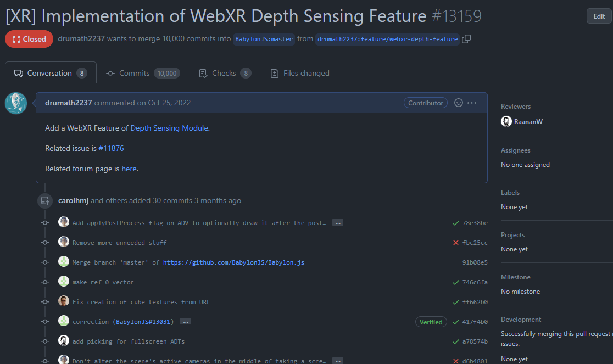Screen dimensions: 613x364
Task: View passing check status for ff662b0
Action: point(455,302)
